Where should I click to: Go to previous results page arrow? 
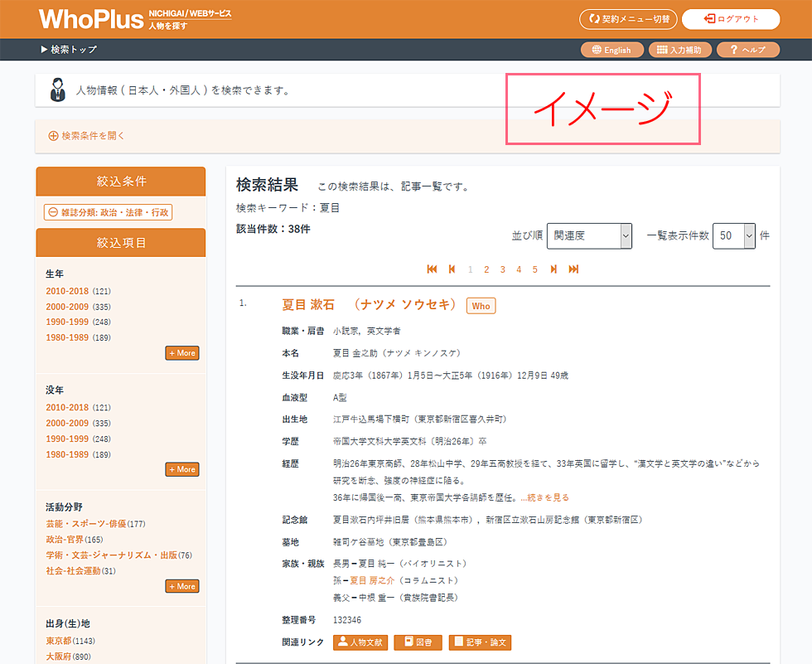click(452, 269)
